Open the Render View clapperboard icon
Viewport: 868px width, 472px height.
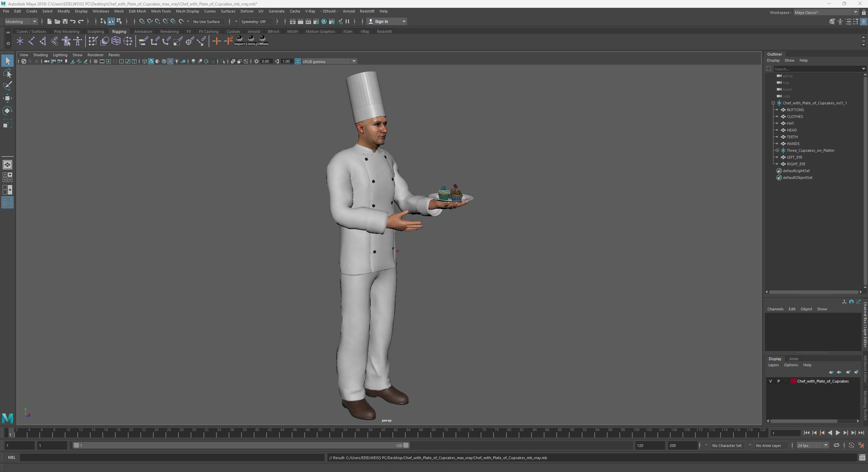[x=292, y=21]
